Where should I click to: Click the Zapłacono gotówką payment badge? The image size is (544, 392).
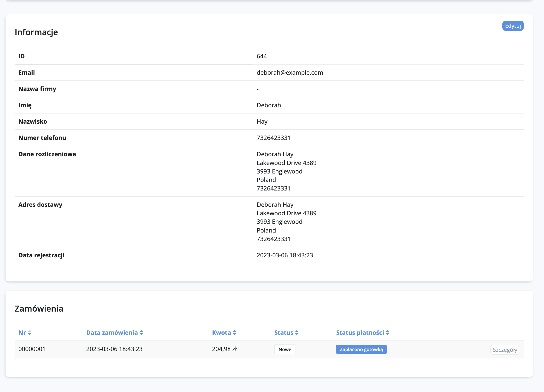[361, 349]
